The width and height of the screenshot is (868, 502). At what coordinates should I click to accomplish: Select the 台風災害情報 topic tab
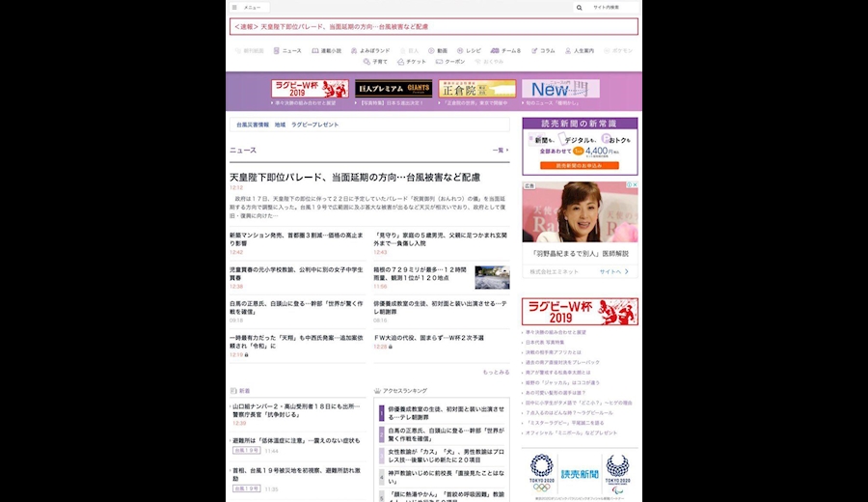[x=253, y=125]
